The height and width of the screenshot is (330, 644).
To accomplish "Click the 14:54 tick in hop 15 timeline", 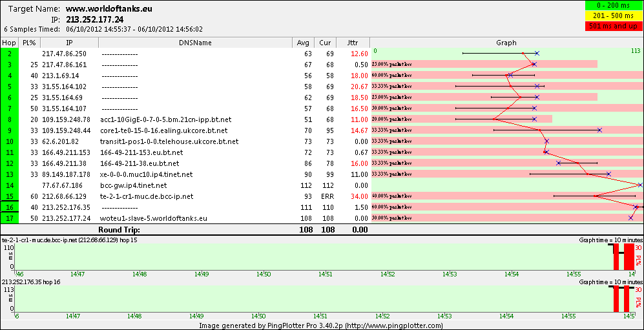I will (512, 273).
